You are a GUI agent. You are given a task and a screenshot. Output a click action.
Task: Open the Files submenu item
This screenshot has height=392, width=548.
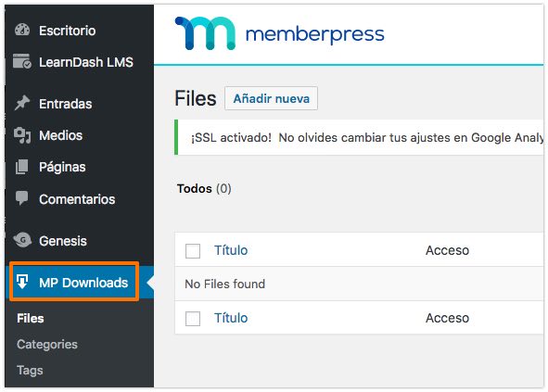[31, 318]
